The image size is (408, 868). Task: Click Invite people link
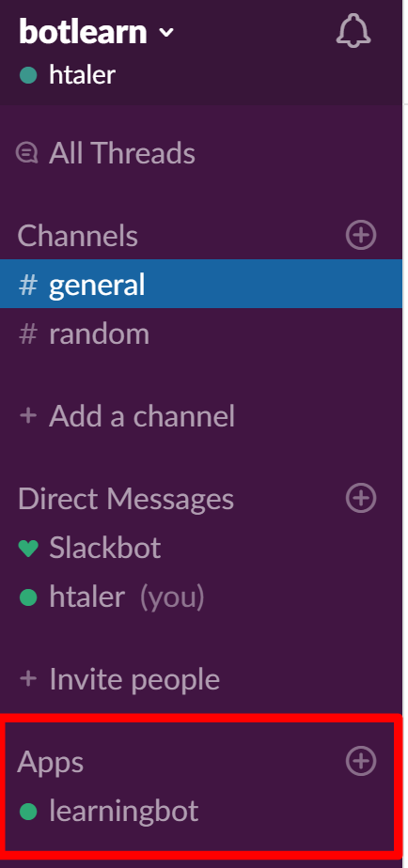(x=119, y=678)
